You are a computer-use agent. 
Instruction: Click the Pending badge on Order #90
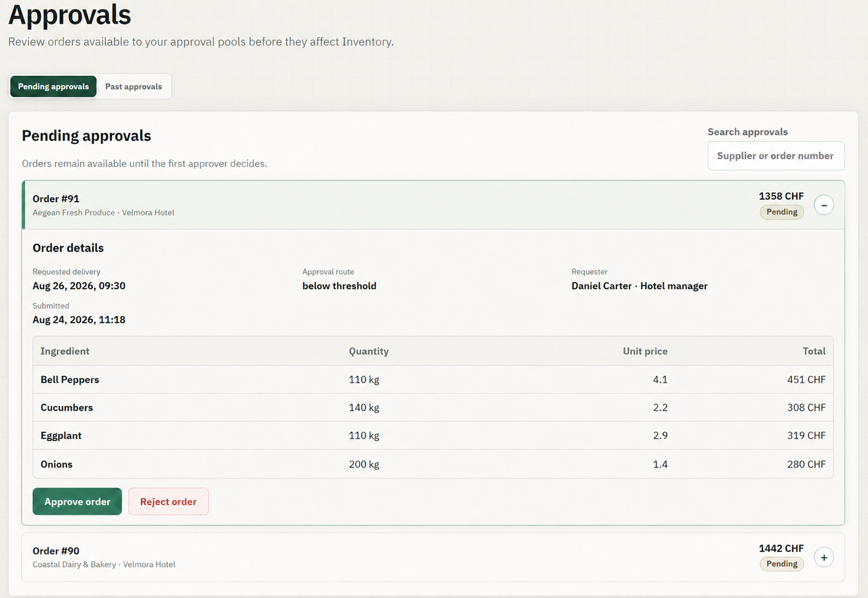click(x=782, y=564)
